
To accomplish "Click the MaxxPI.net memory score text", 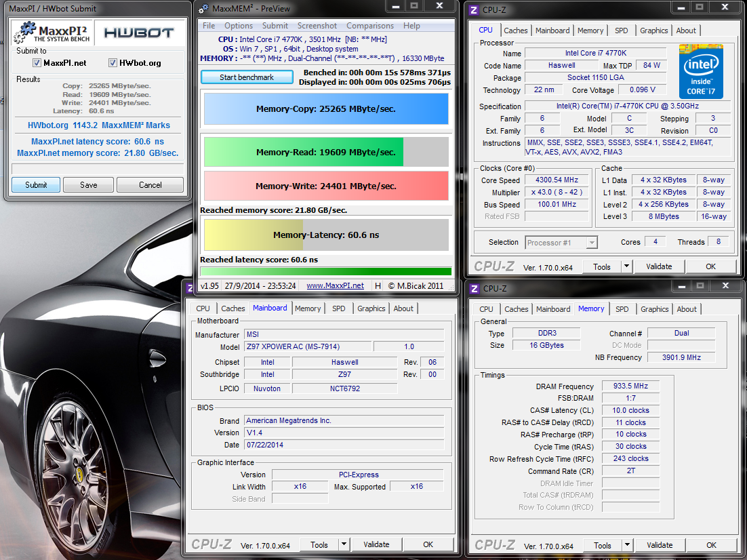I will [x=98, y=153].
